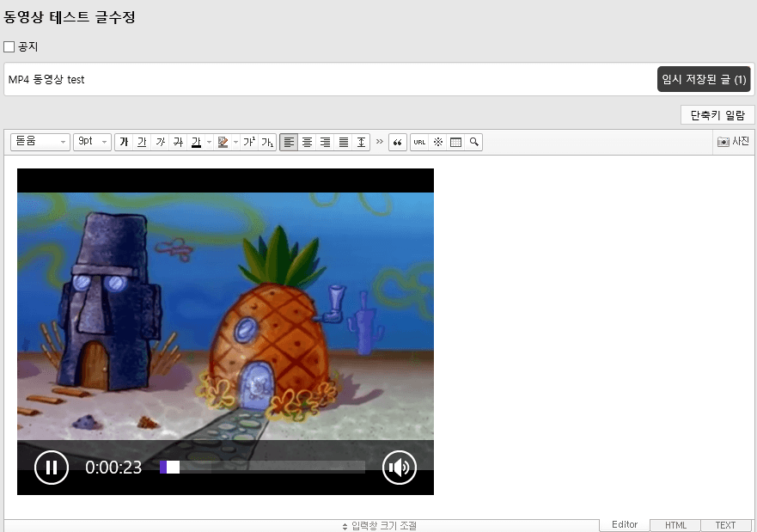Switch to the TEXT tab

pos(725,525)
